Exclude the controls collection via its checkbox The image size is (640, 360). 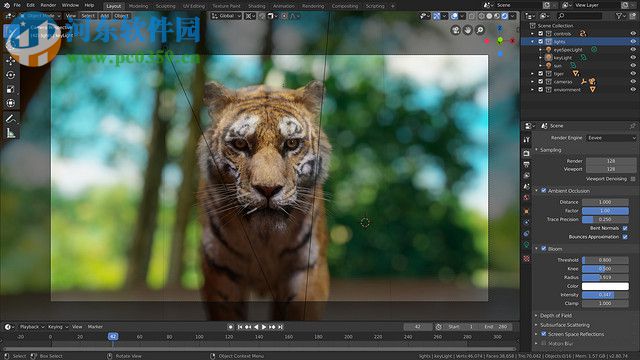point(541,33)
